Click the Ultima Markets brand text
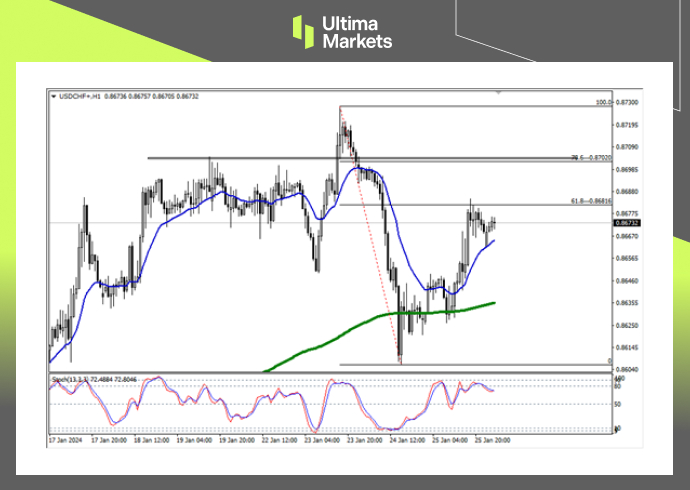The image size is (690, 490). (x=356, y=32)
